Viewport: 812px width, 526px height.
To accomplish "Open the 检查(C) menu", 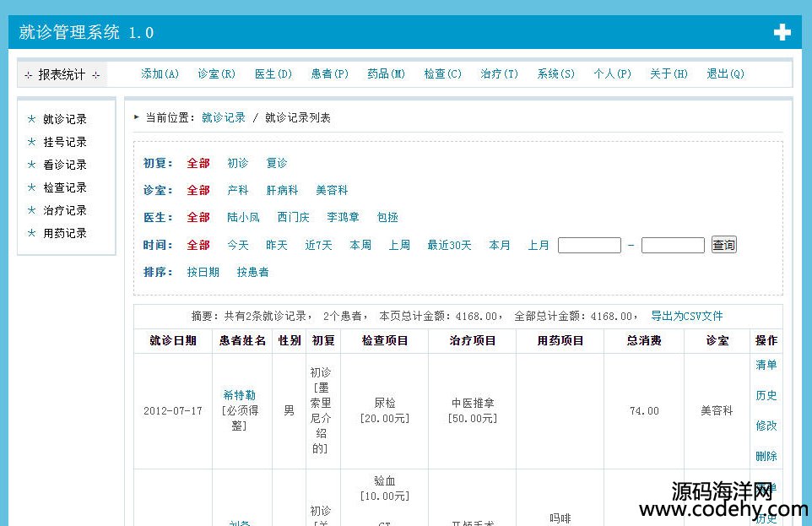I will coord(443,73).
